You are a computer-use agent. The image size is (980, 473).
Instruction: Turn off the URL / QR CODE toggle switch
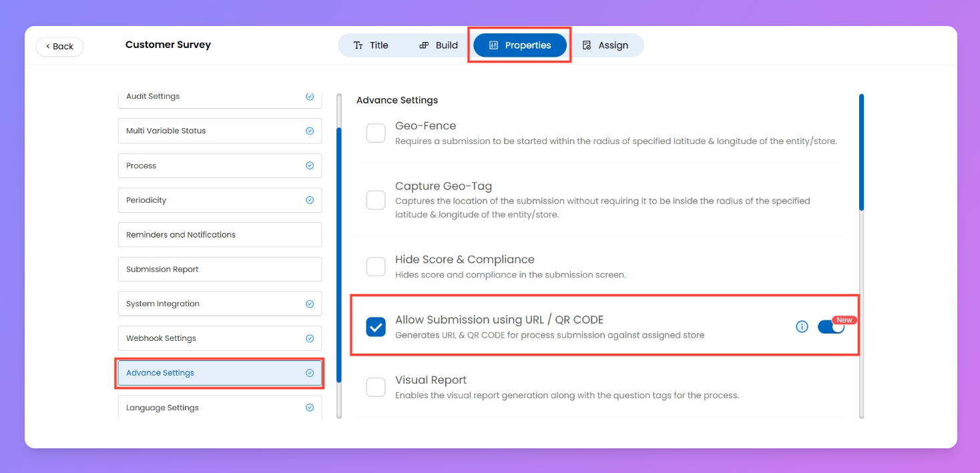tap(831, 327)
